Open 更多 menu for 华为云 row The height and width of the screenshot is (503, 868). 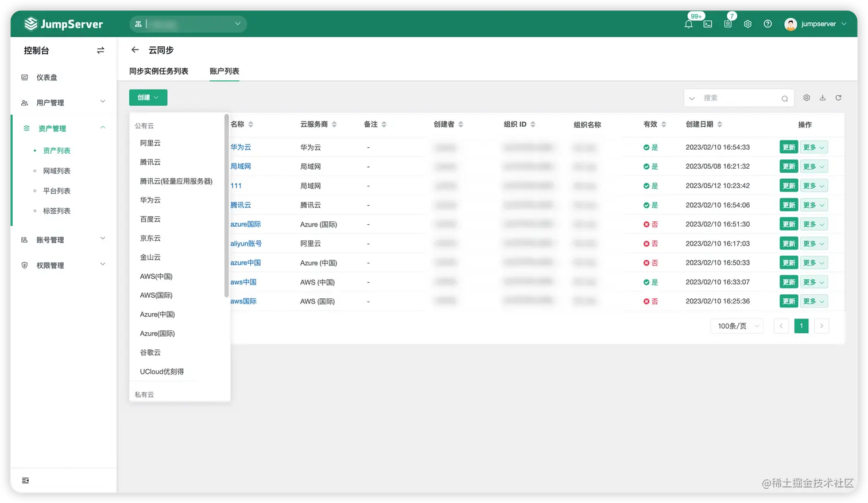(x=814, y=147)
